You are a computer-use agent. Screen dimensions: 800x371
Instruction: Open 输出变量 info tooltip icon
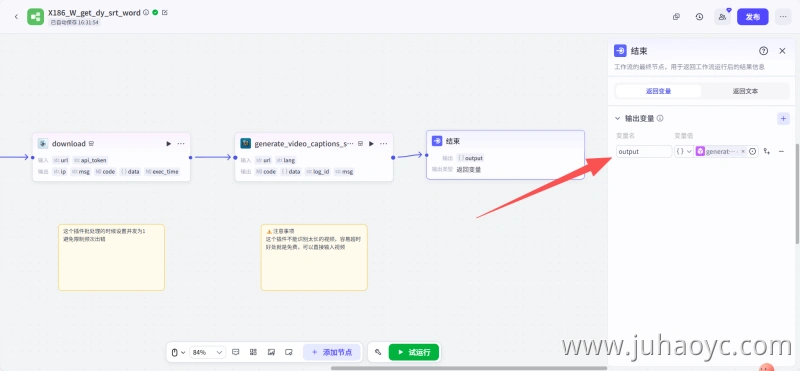(x=660, y=118)
